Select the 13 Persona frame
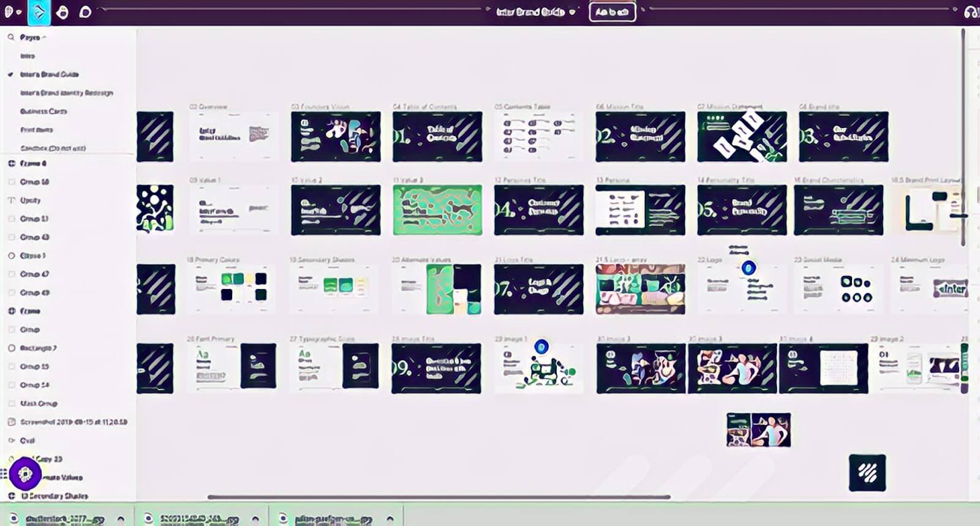 coord(641,210)
